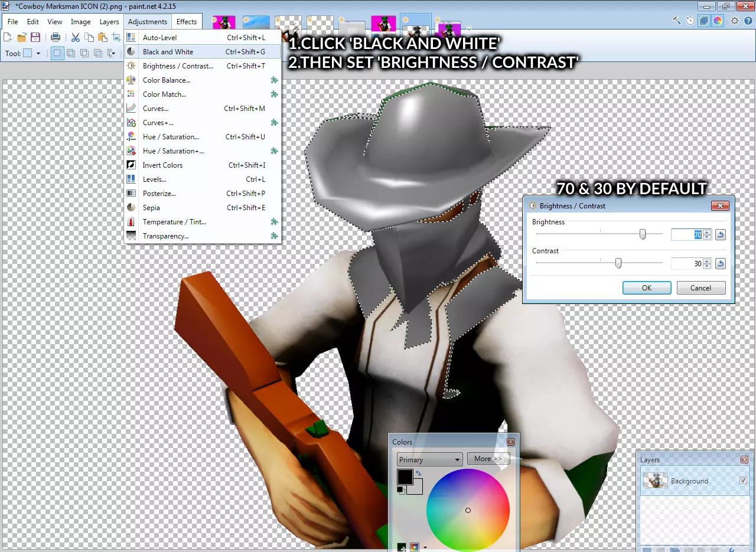The image size is (756, 552).
Task: Choose Hue / Saturation... menu entry
Action: [171, 137]
